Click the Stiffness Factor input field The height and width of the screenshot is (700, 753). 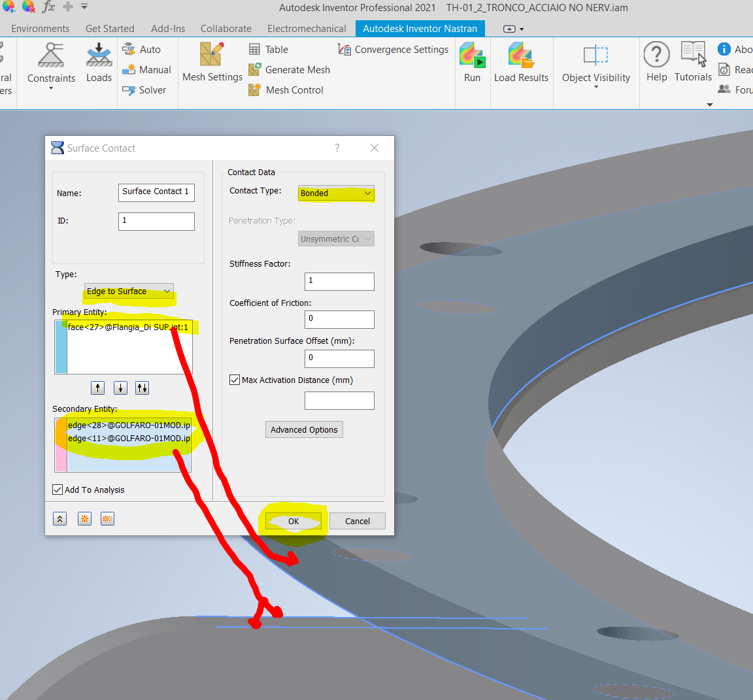tap(339, 281)
